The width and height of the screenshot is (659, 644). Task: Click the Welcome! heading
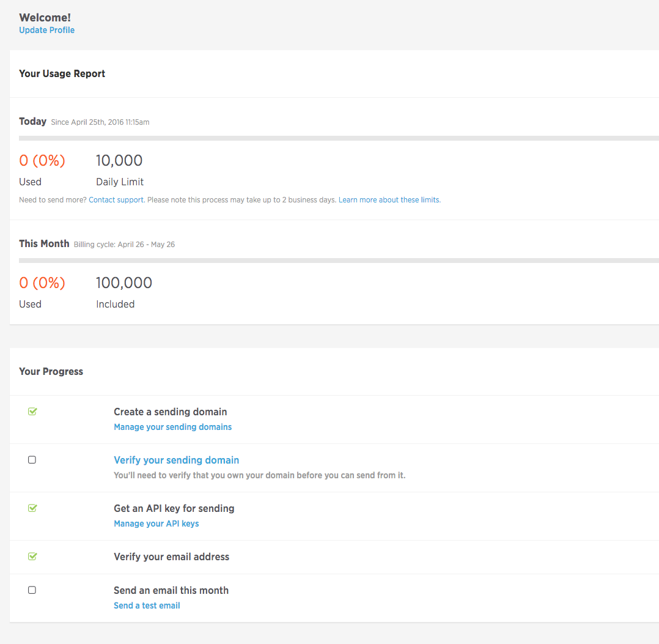tap(45, 18)
